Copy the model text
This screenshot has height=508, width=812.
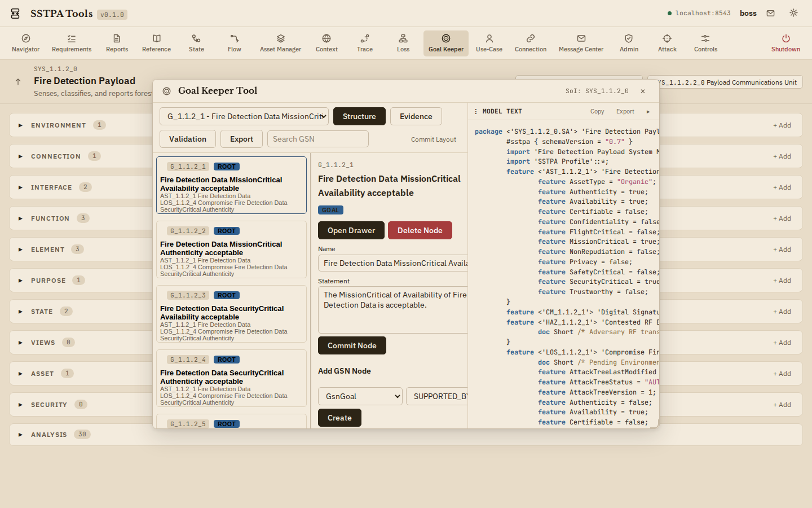(597, 111)
